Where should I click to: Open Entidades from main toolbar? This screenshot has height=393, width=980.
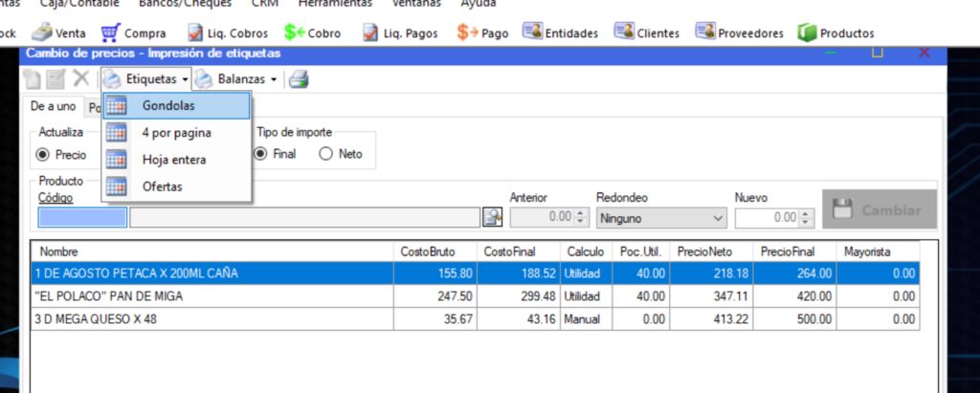click(560, 33)
